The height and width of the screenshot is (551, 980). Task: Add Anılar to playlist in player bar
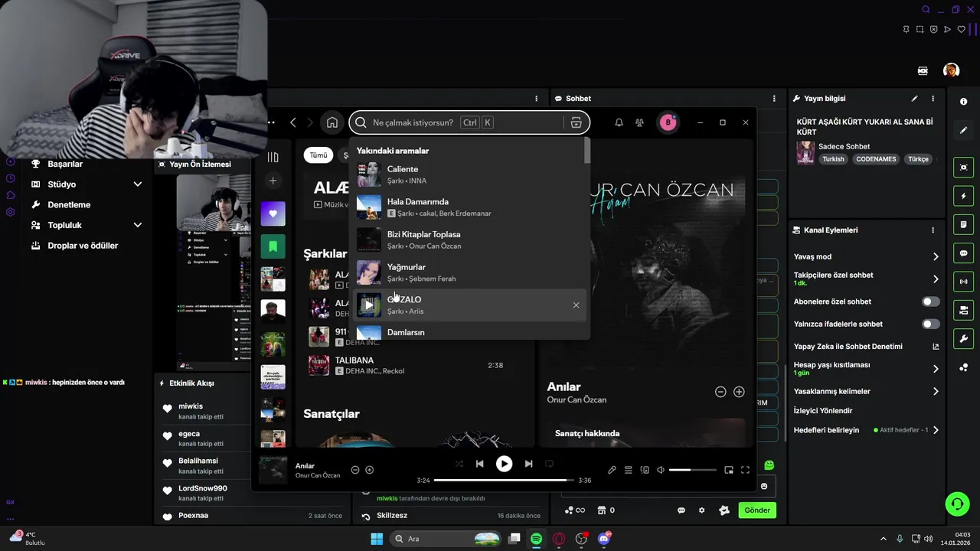[370, 470]
